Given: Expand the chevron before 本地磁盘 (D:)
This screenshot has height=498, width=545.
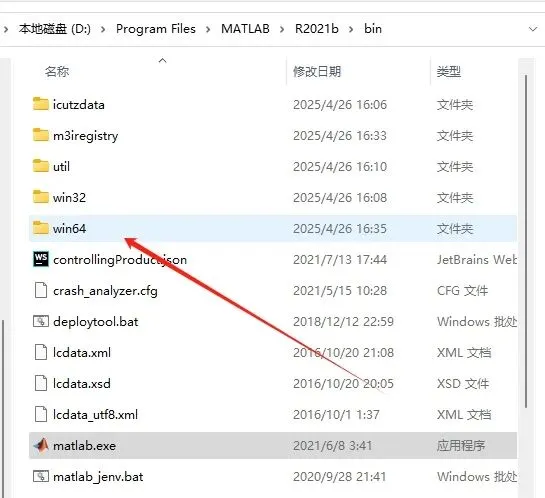Looking at the screenshot, I should [6, 29].
